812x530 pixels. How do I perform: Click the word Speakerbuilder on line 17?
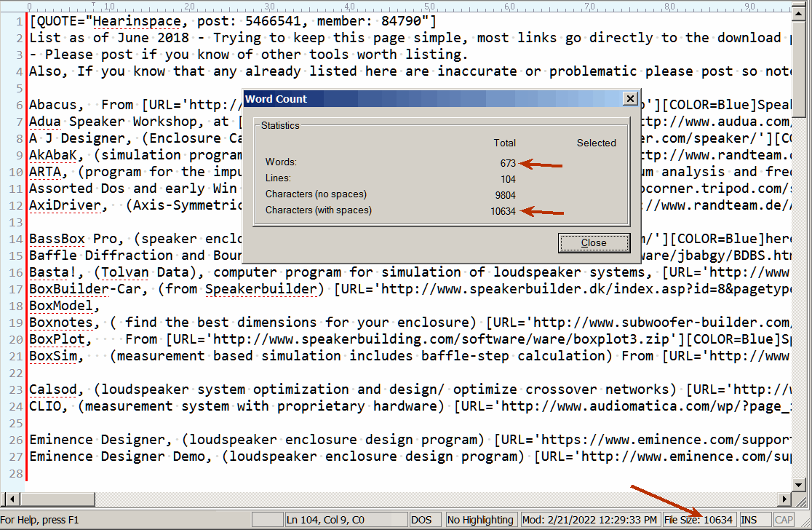(x=261, y=289)
